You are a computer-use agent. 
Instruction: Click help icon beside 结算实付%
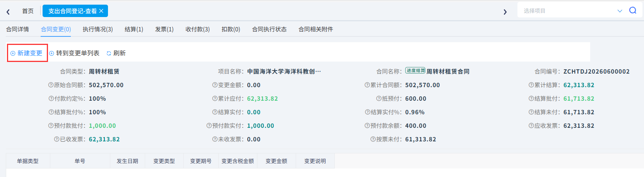point(368,112)
